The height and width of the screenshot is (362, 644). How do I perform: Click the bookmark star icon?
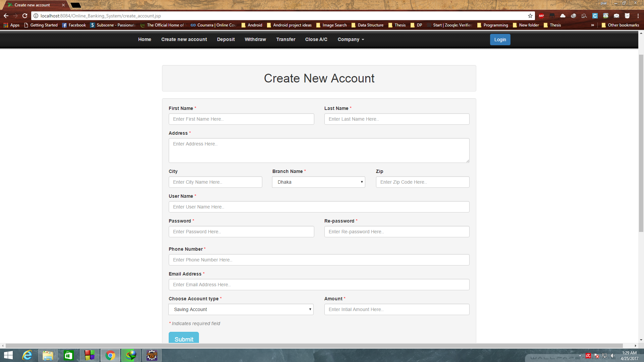(x=530, y=16)
